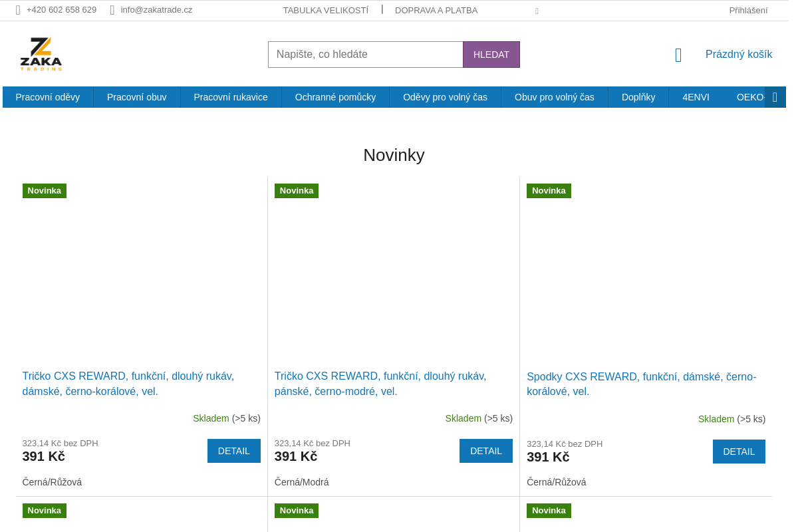Click the Novinka badge on the dámské tričko

[x=45, y=191]
